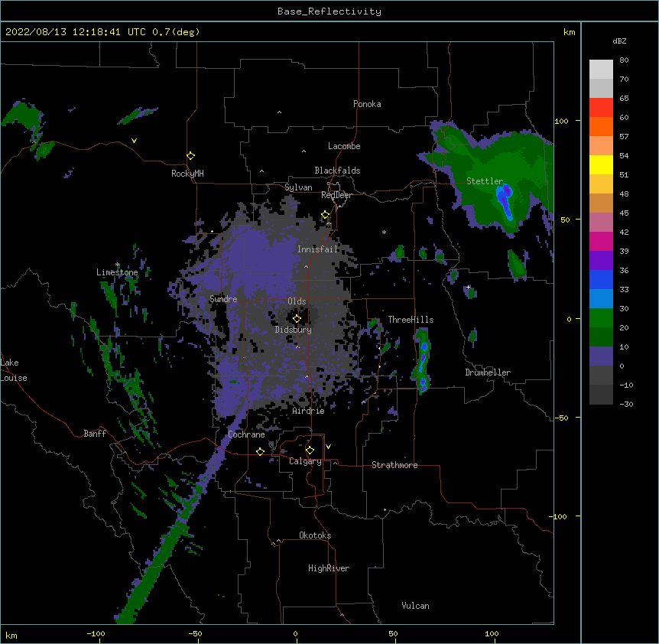Click the magenta legend swatch below 42
This screenshot has height=644, width=659.
tap(601, 241)
